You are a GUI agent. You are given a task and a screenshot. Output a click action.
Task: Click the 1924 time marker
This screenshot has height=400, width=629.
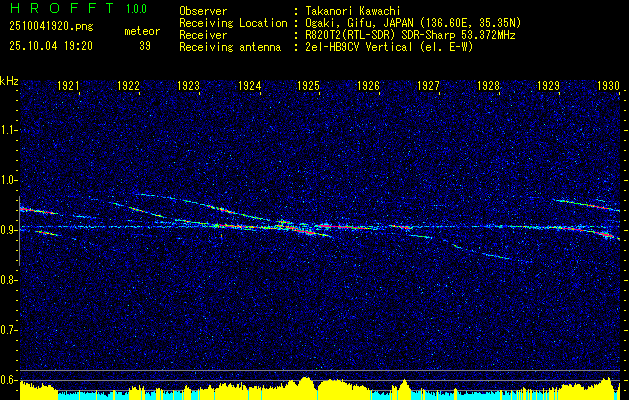(250, 85)
